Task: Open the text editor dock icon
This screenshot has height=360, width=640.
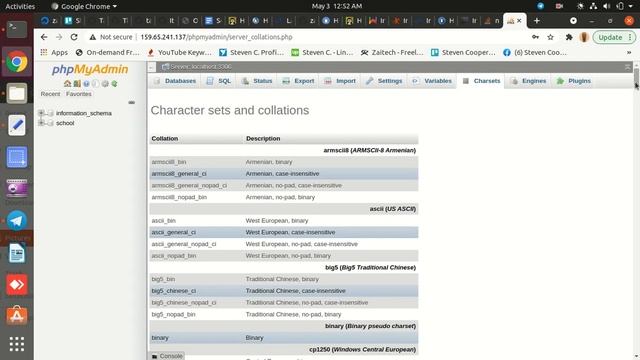Action: click(x=17, y=125)
